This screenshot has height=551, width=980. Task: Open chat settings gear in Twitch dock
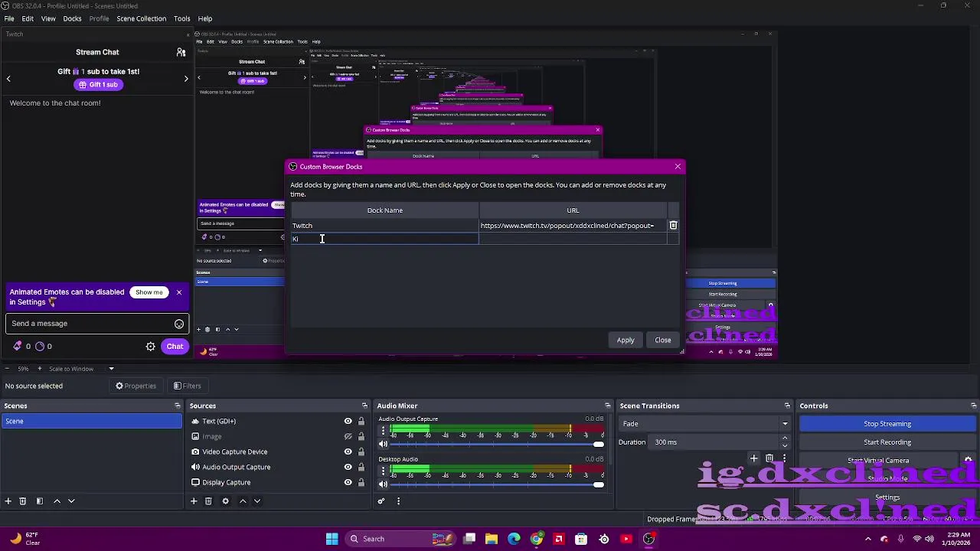coord(151,347)
